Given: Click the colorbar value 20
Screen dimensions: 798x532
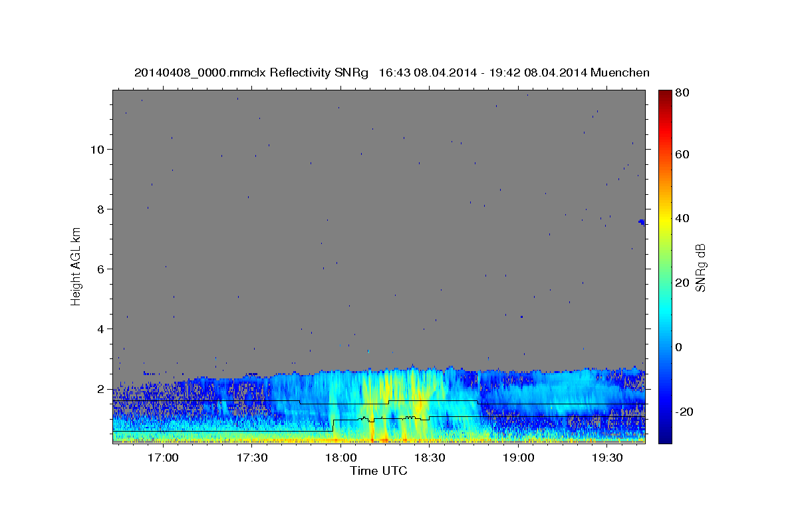Looking at the screenshot, I should click(684, 283).
